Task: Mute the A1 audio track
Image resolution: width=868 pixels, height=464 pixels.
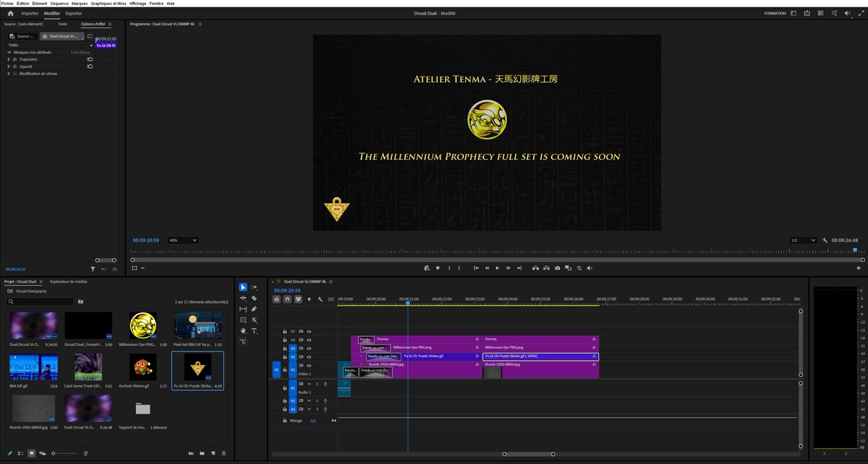Action: point(309,384)
